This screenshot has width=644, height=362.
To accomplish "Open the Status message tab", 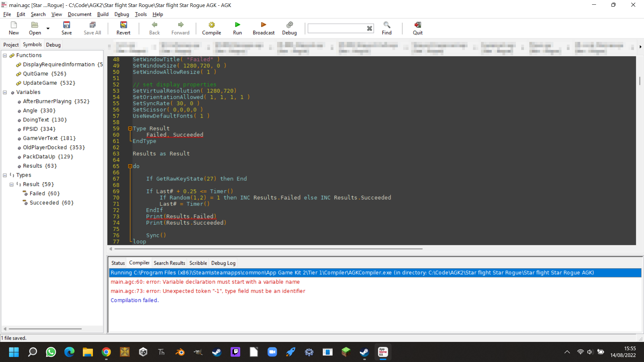I will click(x=118, y=263).
